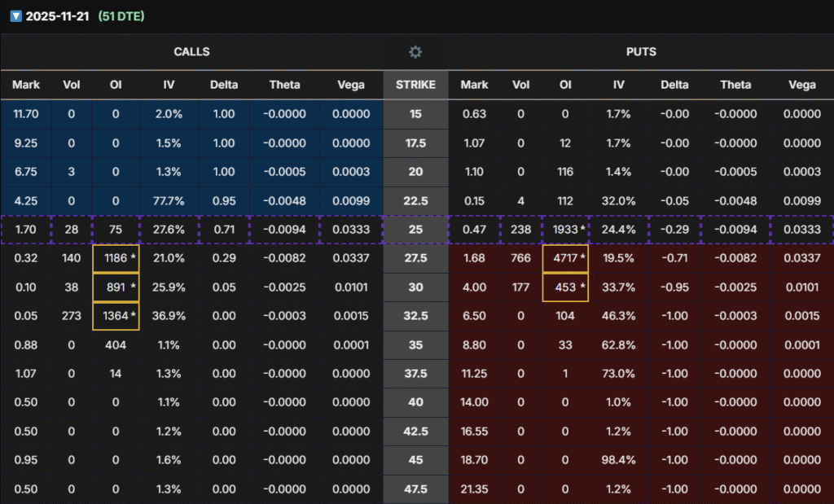Click the 51 DTE label

pyautogui.click(x=121, y=16)
